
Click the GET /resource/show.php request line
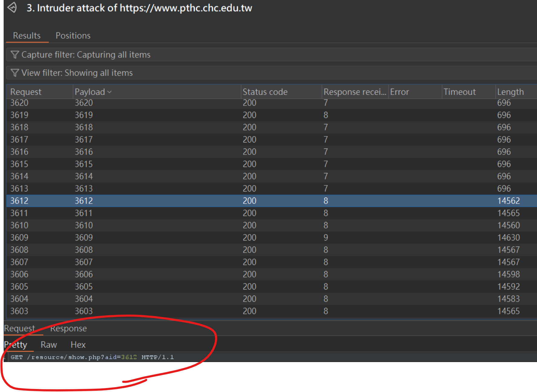coord(92,357)
